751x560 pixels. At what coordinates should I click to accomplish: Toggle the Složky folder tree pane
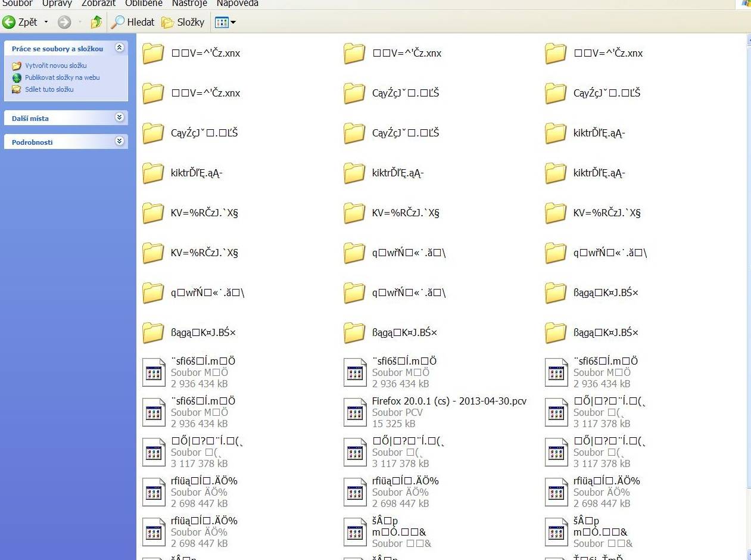click(183, 22)
